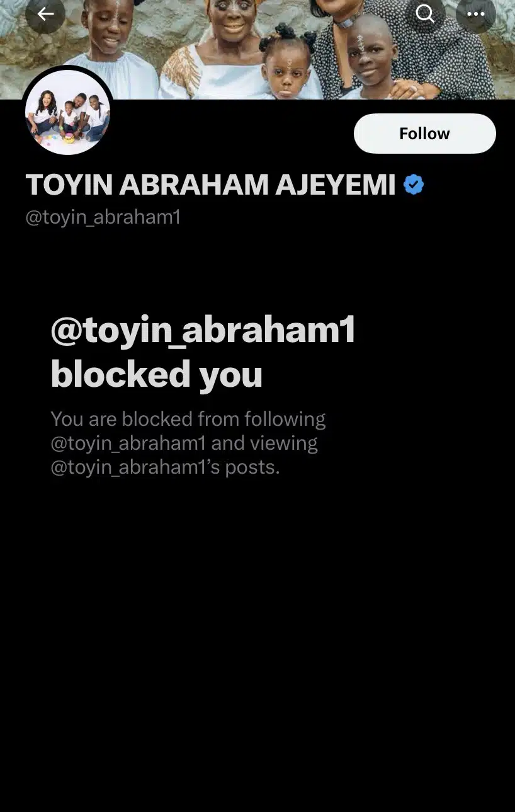
Task: Click the "You are blocked from following" text
Action: [188, 419]
